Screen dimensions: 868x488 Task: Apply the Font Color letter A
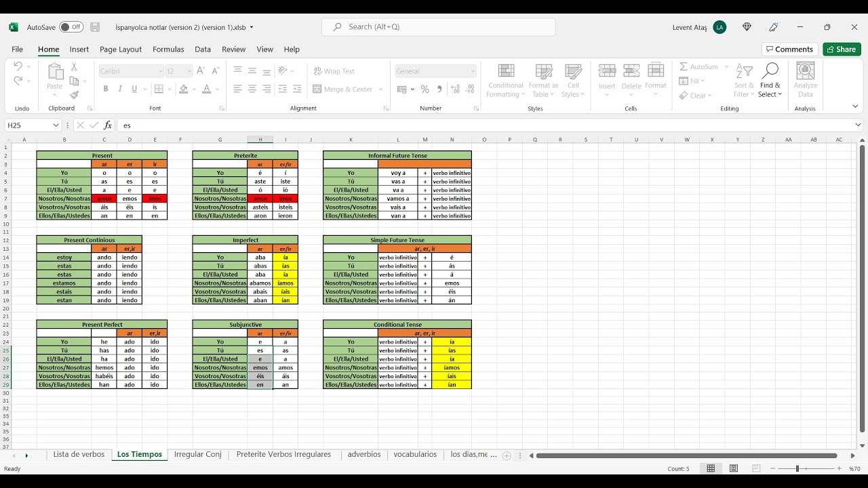pos(207,89)
